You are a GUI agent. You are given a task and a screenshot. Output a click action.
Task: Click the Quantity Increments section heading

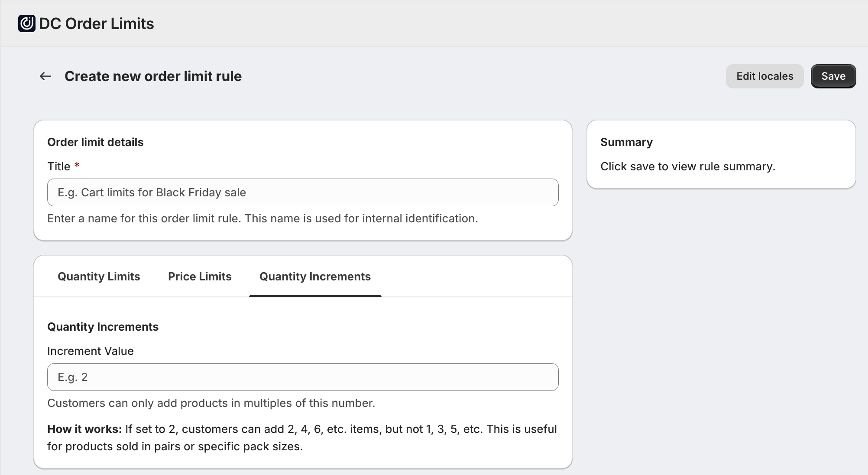click(x=103, y=327)
